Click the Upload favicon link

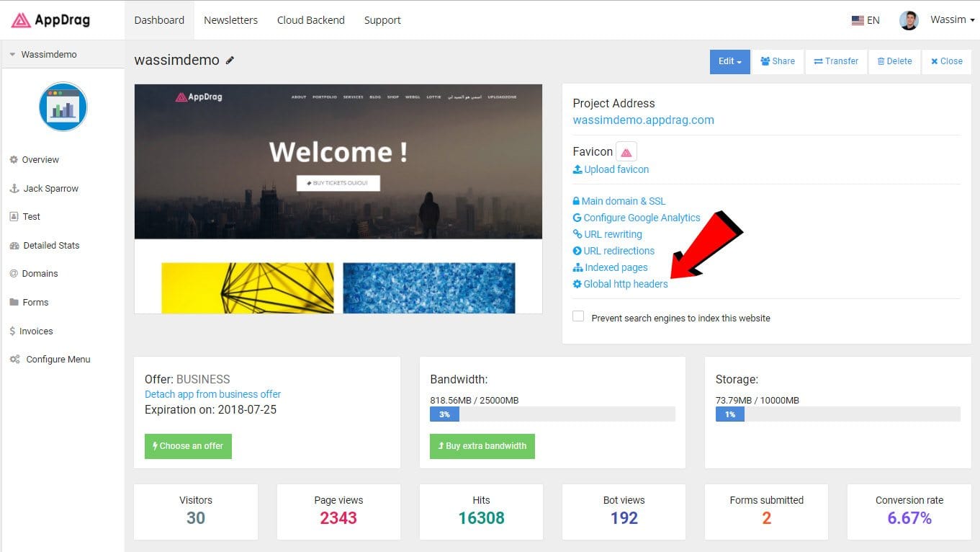point(611,169)
